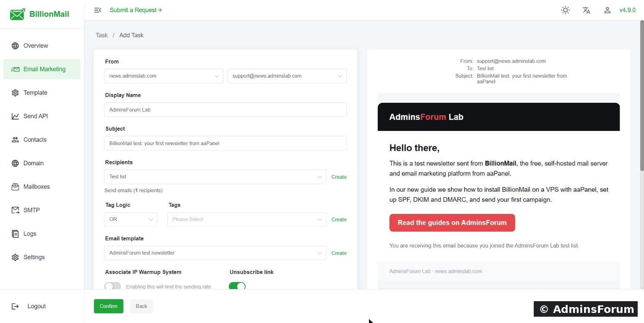Click the Overview globe icon
This screenshot has height=323, width=644.
(16, 46)
